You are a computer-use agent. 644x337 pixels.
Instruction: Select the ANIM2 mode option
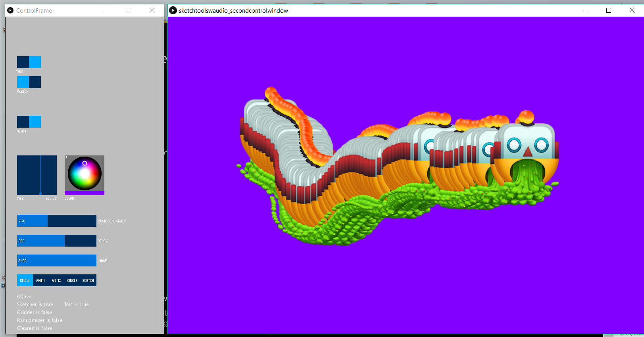(x=57, y=280)
